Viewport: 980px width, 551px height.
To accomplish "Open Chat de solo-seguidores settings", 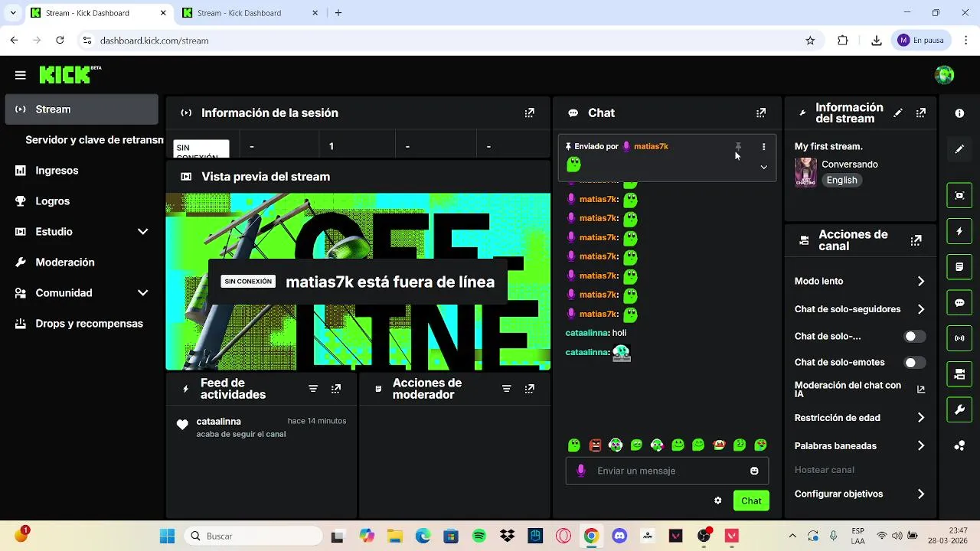I will 860,309.
